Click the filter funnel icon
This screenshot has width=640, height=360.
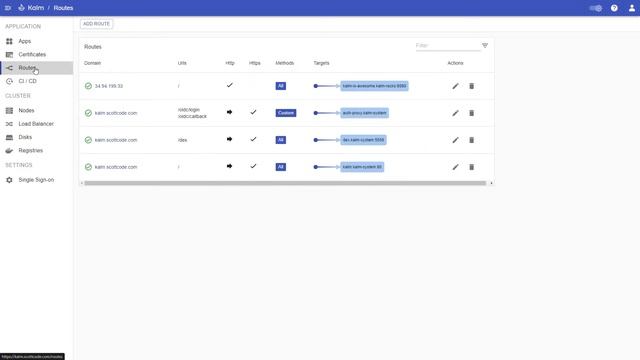[485, 46]
